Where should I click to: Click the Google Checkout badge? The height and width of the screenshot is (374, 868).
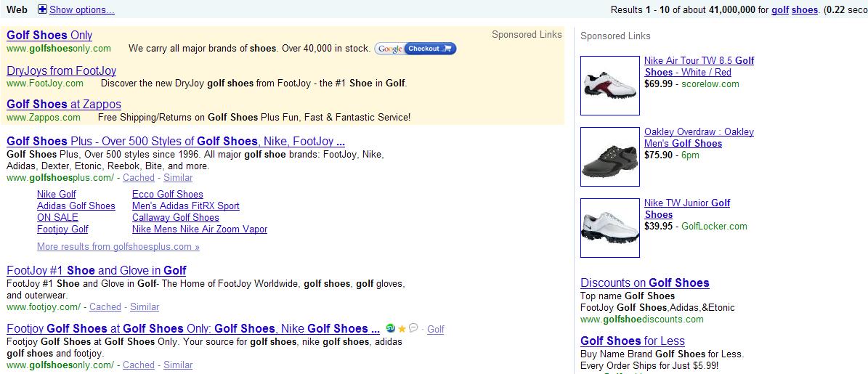[x=415, y=49]
